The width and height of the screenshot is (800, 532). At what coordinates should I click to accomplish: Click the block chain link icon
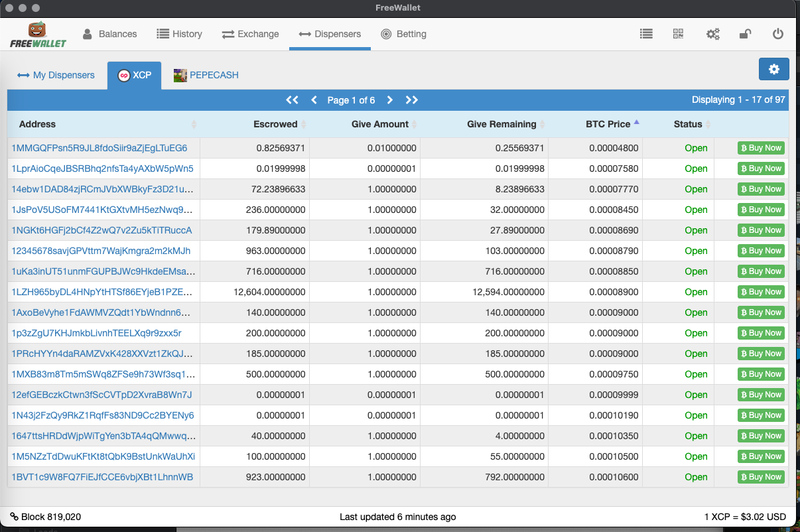coord(14,517)
